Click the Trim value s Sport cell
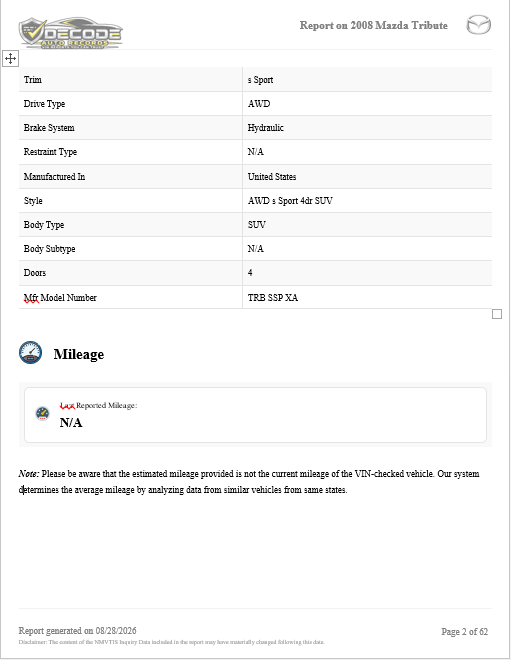The width and height of the screenshot is (511, 660). [x=367, y=80]
